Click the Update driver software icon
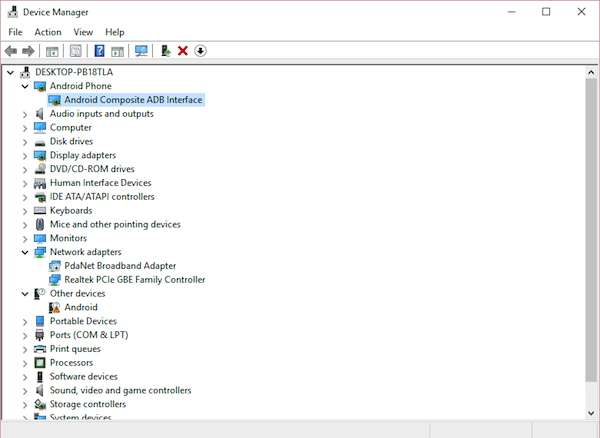This screenshot has height=438, width=600. pyautogui.click(x=166, y=51)
